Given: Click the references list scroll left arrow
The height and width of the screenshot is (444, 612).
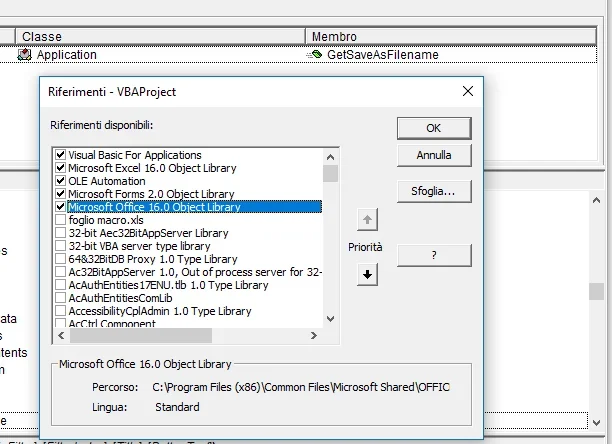Looking at the screenshot, I should [x=61, y=336].
